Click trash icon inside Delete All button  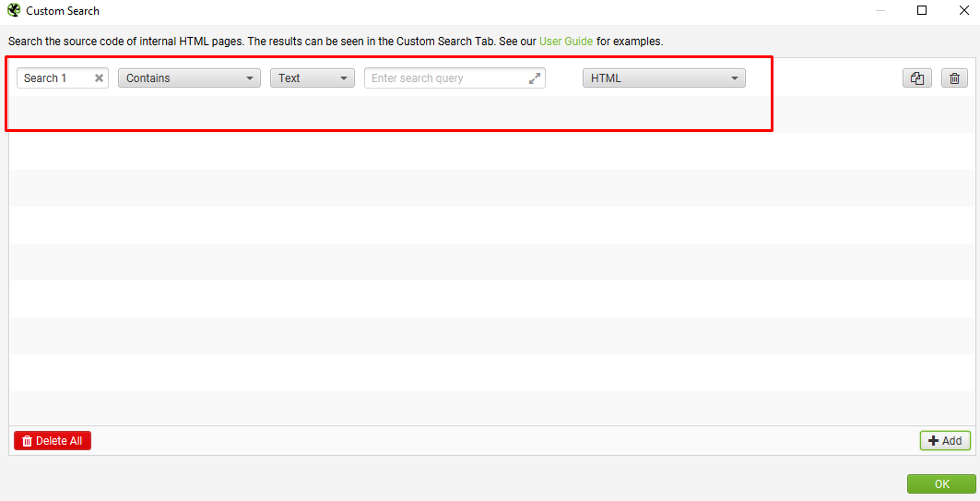point(27,441)
